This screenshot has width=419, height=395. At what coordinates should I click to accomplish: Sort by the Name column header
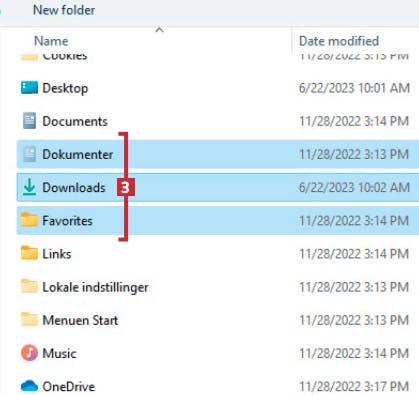51,41
